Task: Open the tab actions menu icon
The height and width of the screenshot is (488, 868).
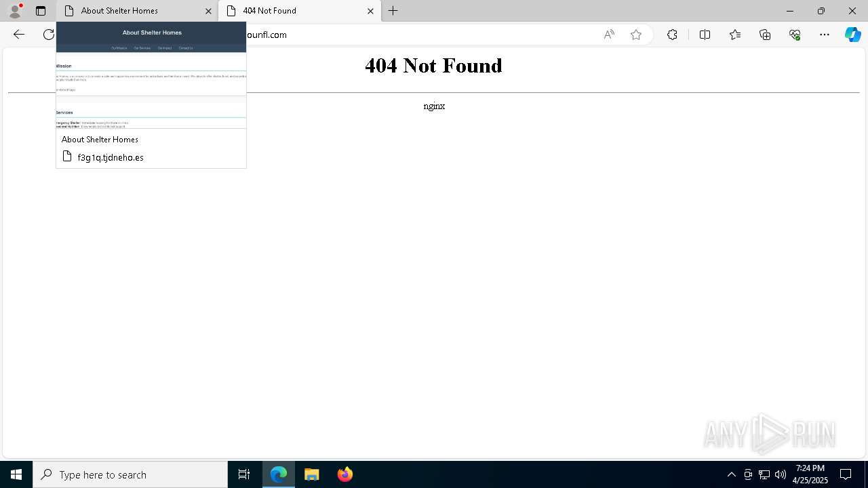Action: coord(41,11)
